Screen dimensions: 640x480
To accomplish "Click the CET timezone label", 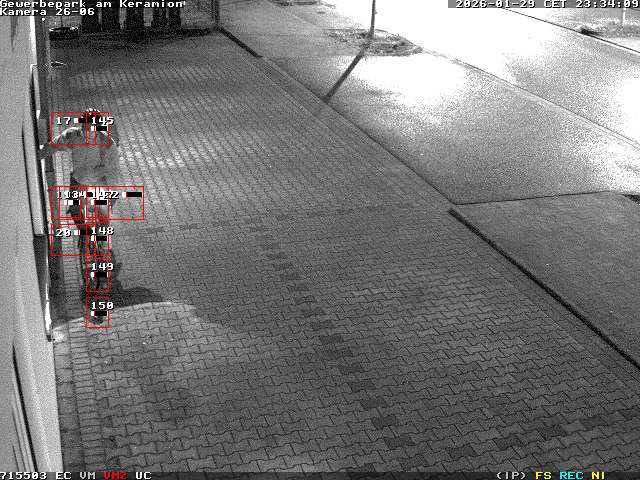I will pyautogui.click(x=555, y=4).
